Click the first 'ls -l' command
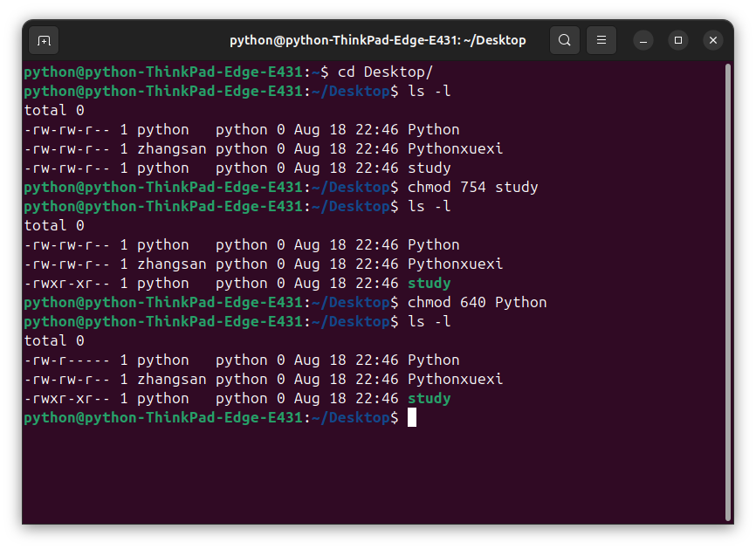Screen dimensions: 756x549 pos(430,92)
